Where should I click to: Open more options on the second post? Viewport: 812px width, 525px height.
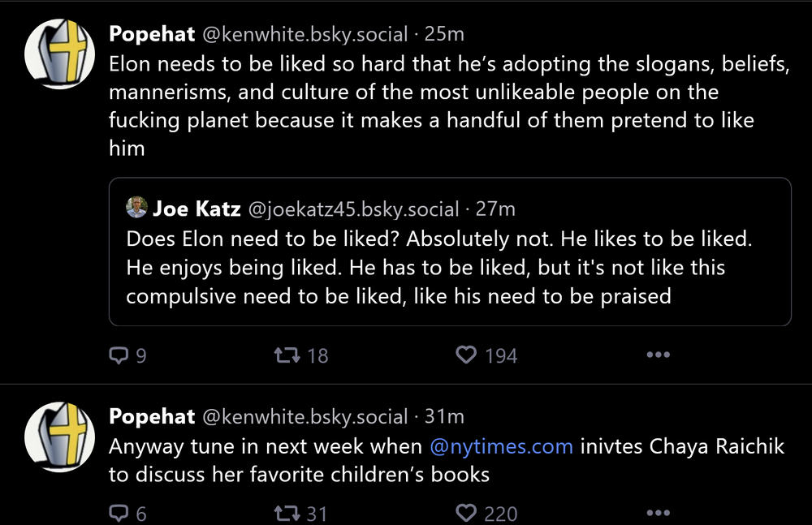coord(657,513)
